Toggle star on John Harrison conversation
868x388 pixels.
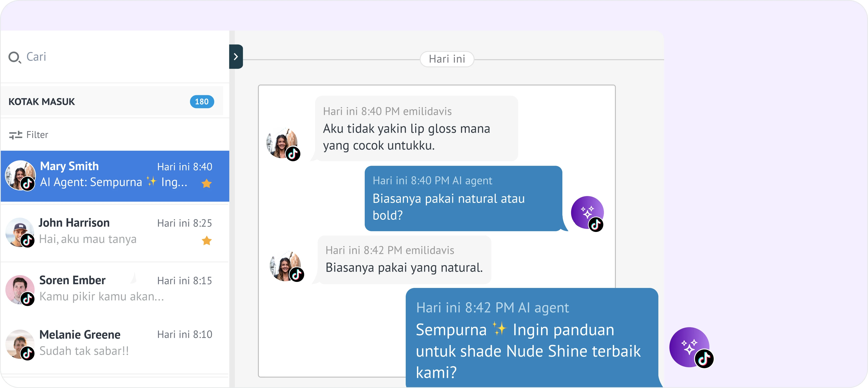pyautogui.click(x=206, y=241)
